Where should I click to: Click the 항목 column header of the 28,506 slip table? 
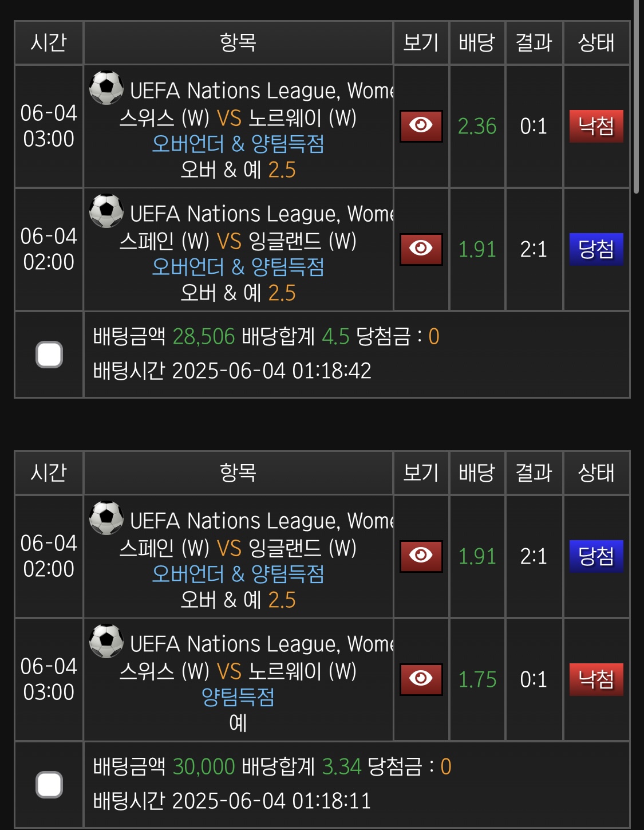(x=238, y=43)
